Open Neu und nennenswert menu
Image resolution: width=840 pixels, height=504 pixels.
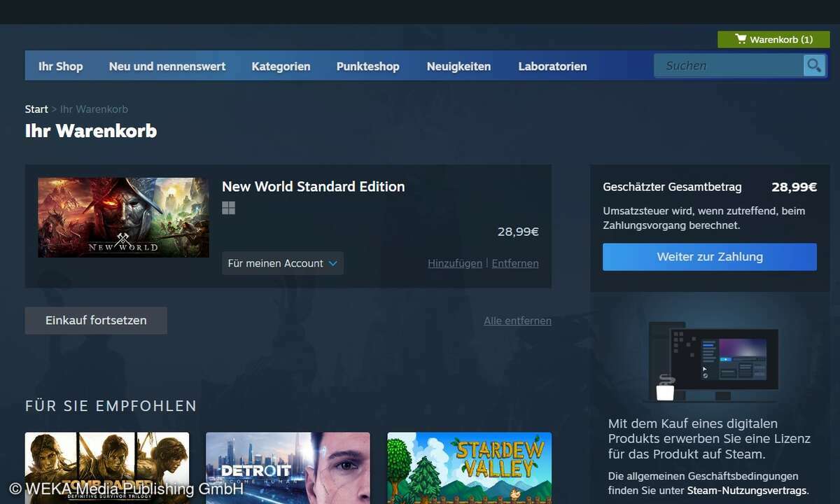click(167, 66)
